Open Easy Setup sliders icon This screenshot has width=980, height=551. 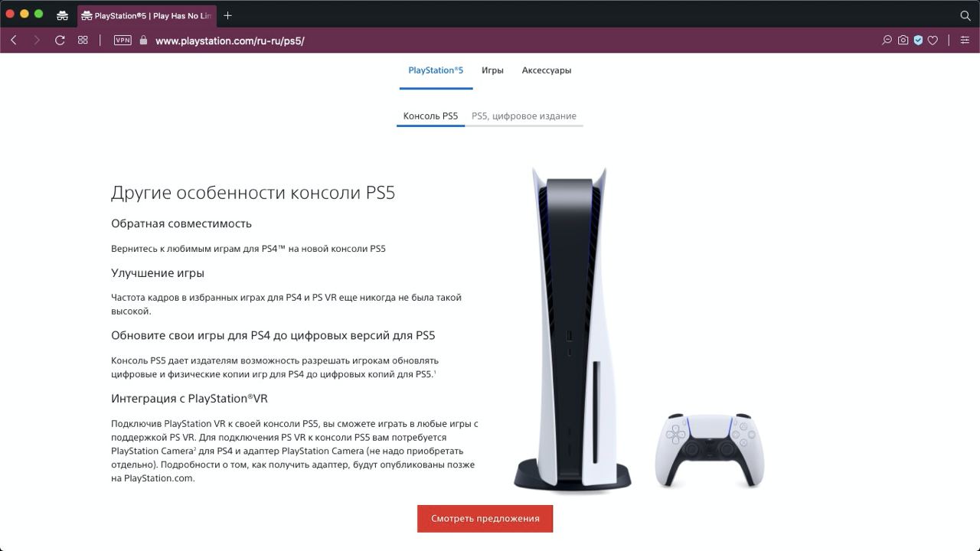965,40
